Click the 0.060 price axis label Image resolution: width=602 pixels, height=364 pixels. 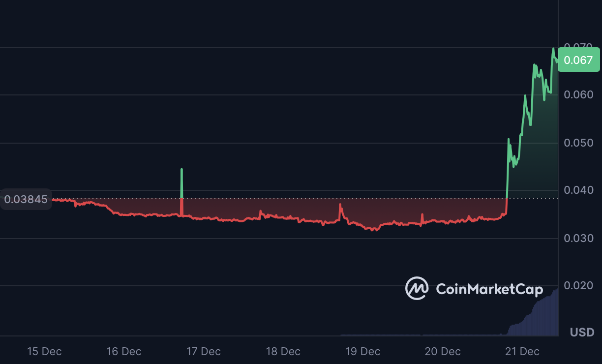(x=578, y=94)
